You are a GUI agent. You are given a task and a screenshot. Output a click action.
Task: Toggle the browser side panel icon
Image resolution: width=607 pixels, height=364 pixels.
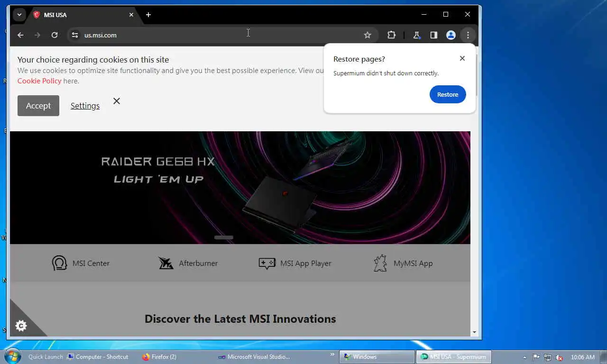coord(433,35)
